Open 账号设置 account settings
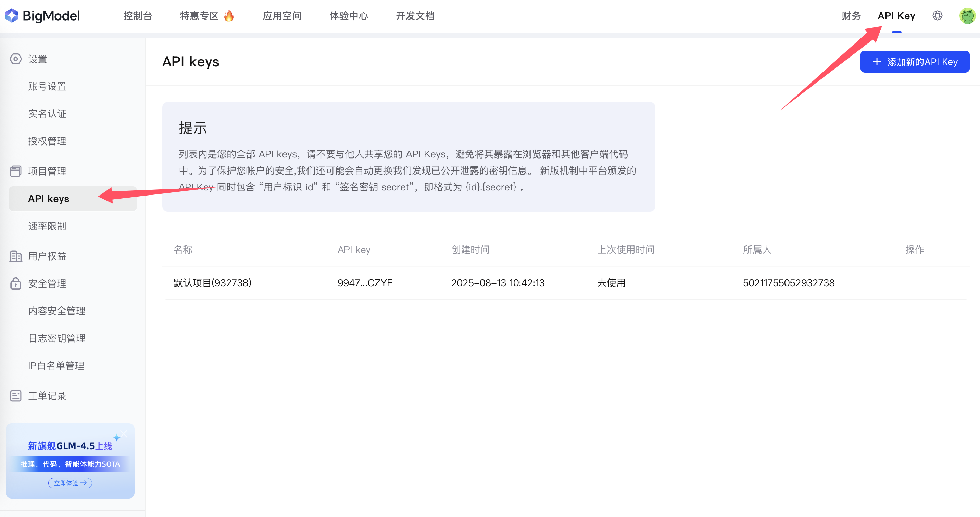 pos(47,86)
